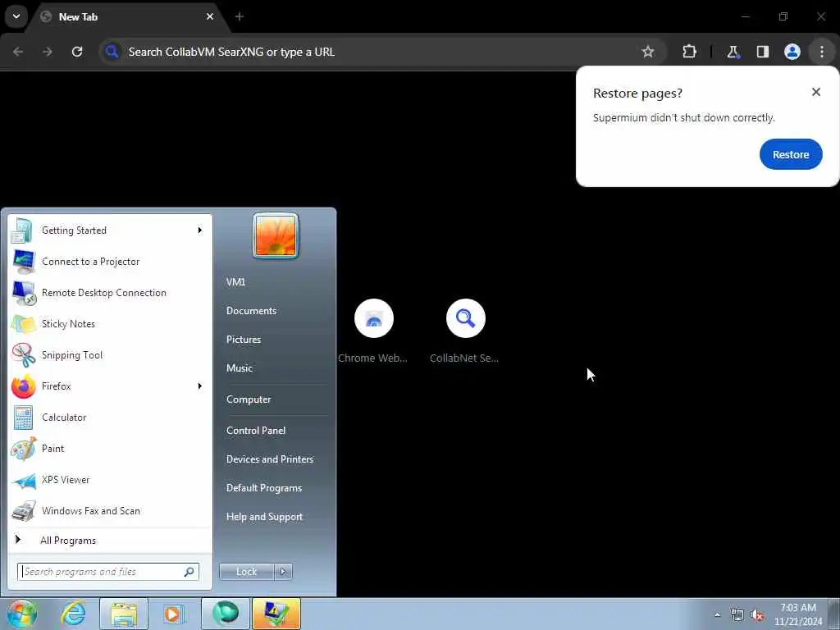This screenshot has width=840, height=630.
Task: Open the CollabNet Search shortcut
Action: click(465, 331)
